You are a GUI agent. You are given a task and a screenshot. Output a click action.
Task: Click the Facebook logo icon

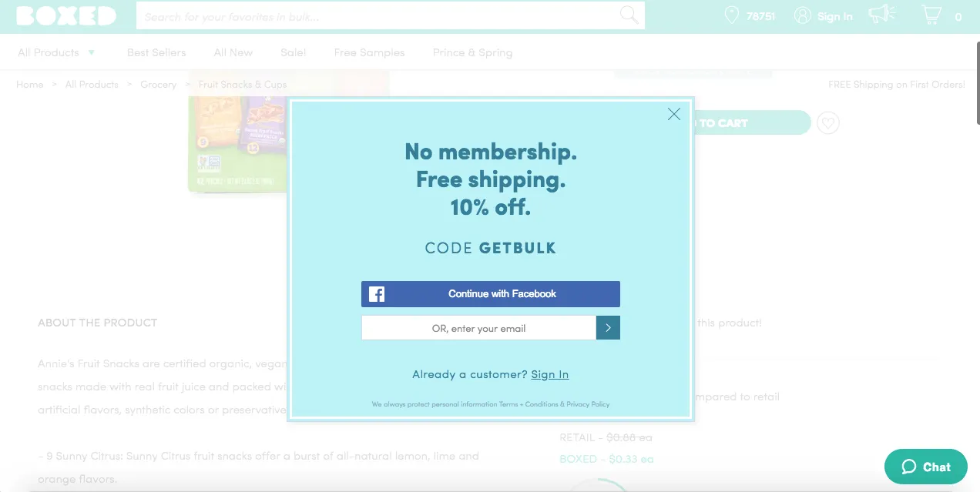click(377, 294)
